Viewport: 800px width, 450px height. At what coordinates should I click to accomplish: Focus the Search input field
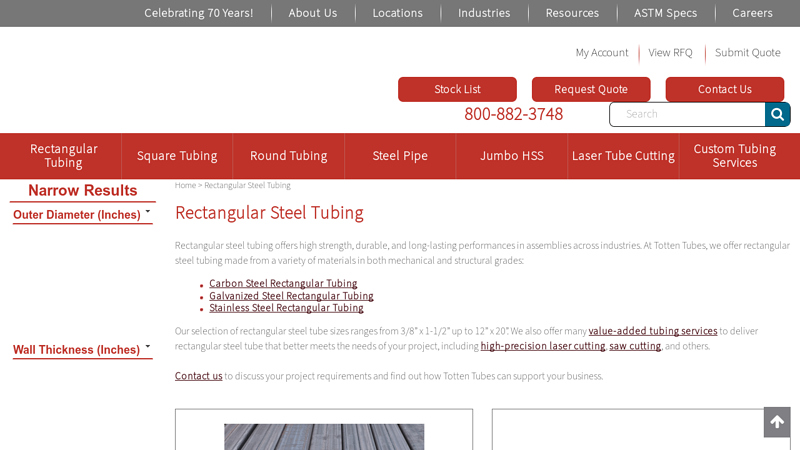point(687,114)
